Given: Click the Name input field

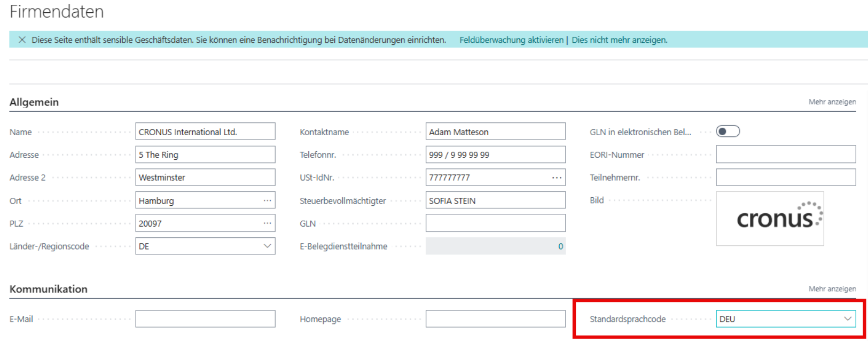Looking at the screenshot, I should coord(205,131).
